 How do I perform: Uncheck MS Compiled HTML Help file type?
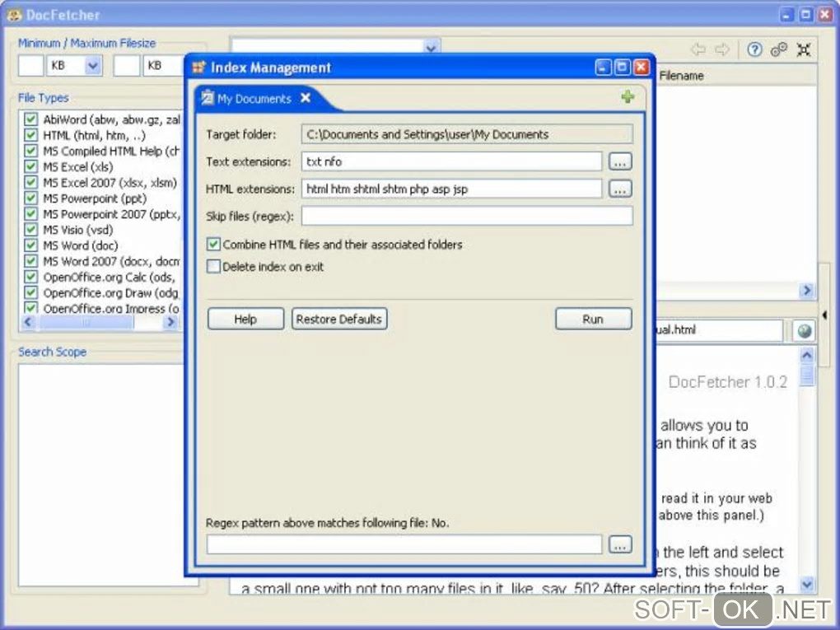point(31,151)
